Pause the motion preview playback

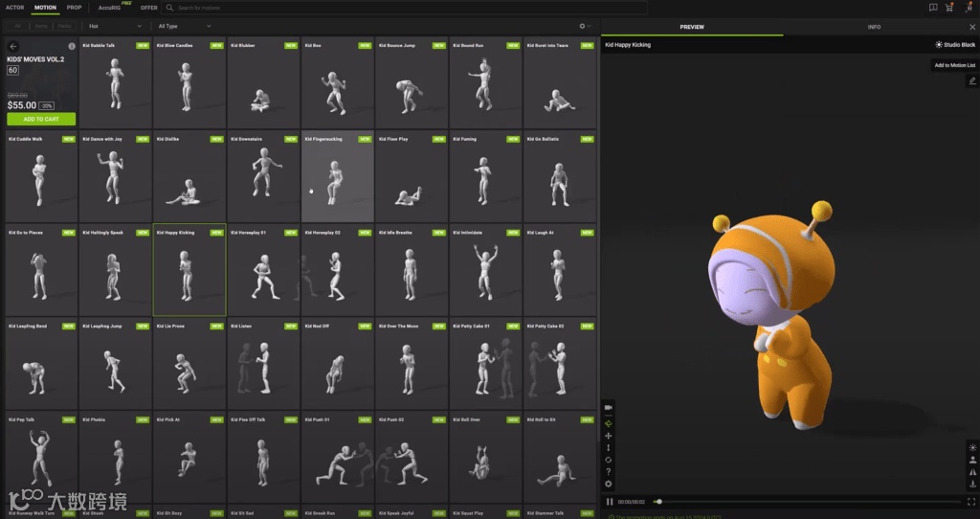pyautogui.click(x=610, y=502)
